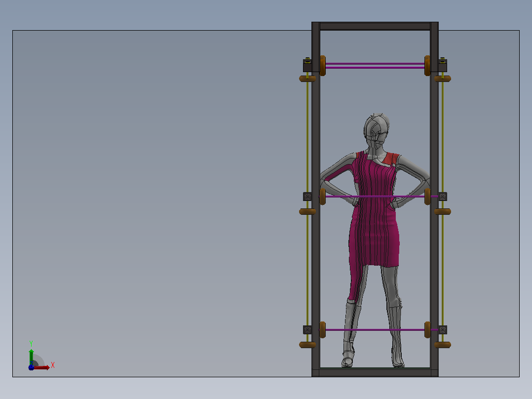
Task: Select the mannequin's head
Action: pyautogui.click(x=376, y=131)
